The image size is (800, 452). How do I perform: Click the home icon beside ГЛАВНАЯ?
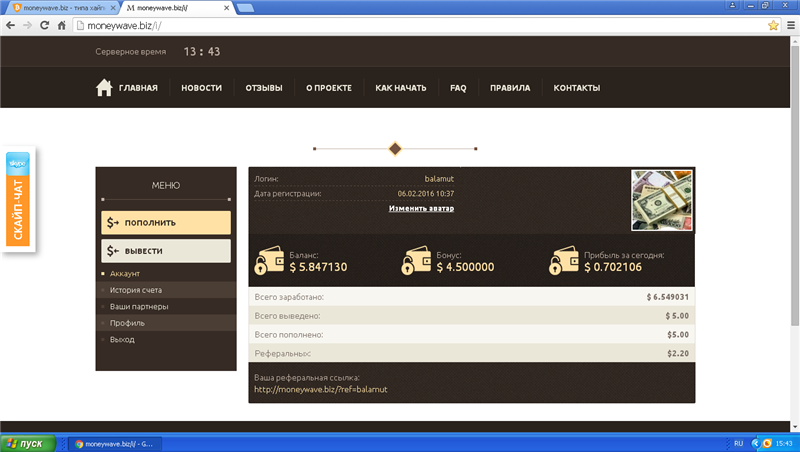point(103,88)
